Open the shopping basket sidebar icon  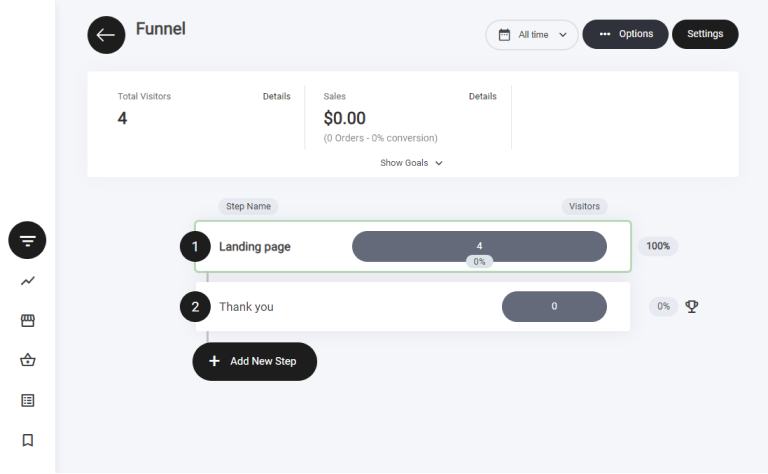(x=27, y=360)
